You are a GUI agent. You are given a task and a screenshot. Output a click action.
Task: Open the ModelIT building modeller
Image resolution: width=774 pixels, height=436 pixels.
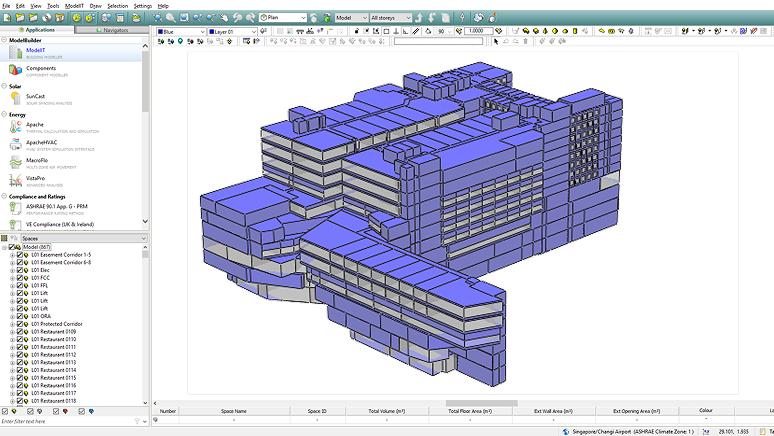35,50
